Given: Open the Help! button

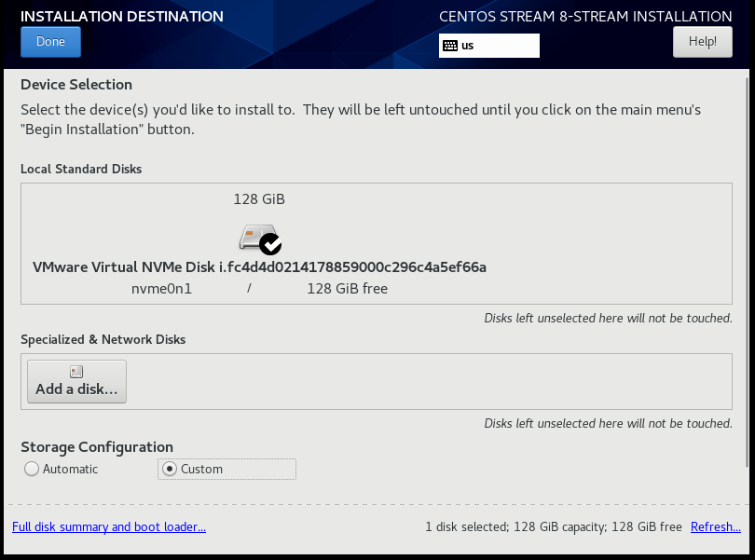Looking at the screenshot, I should [x=703, y=42].
